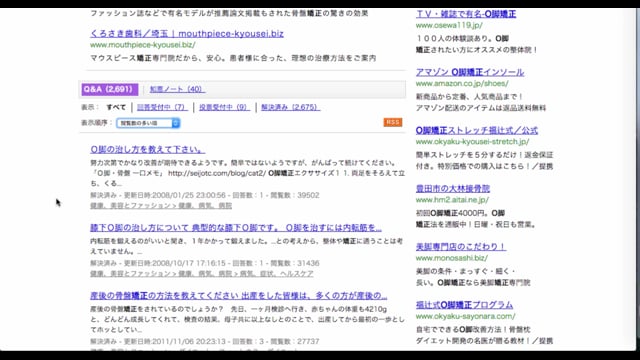Open the orange RSS feed button

tap(393, 122)
